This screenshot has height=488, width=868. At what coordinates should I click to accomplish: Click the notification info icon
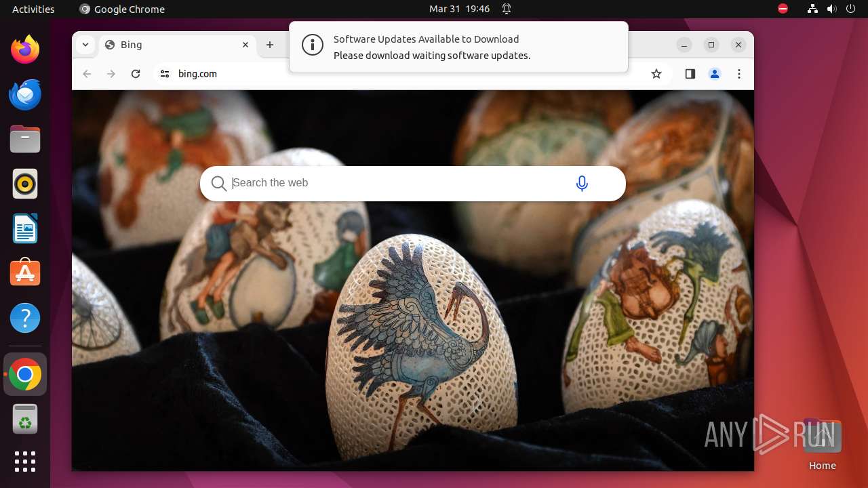click(x=313, y=46)
